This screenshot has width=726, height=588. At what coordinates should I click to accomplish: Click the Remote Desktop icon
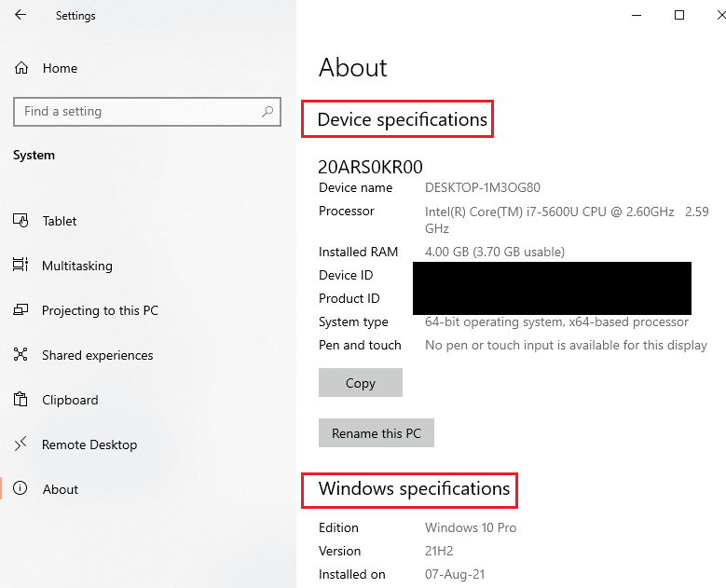click(21, 444)
